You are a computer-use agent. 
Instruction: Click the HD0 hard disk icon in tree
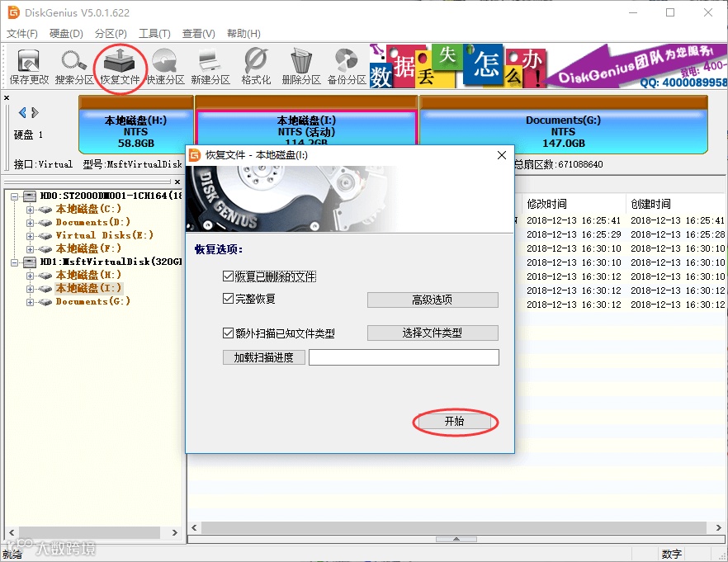click(x=30, y=196)
